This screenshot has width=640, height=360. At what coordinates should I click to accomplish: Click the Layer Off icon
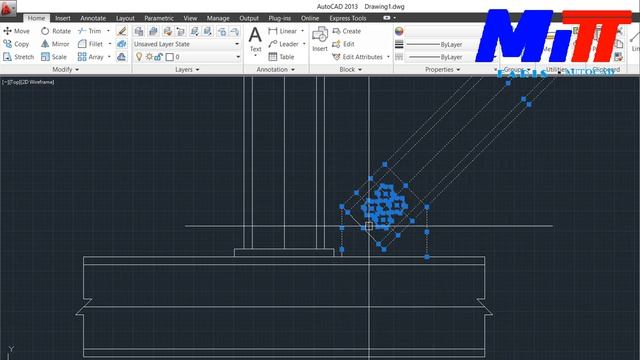point(235,31)
